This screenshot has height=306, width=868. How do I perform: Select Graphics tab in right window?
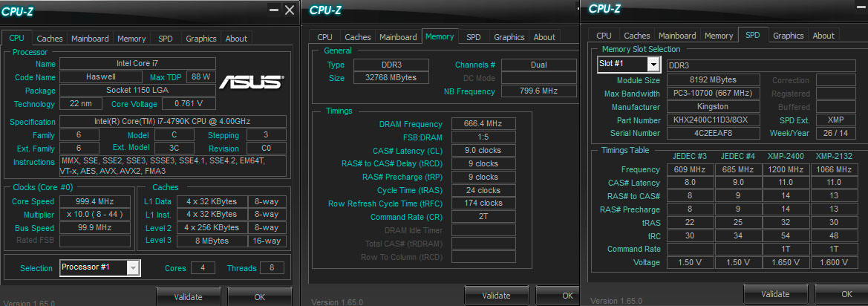[x=789, y=36]
